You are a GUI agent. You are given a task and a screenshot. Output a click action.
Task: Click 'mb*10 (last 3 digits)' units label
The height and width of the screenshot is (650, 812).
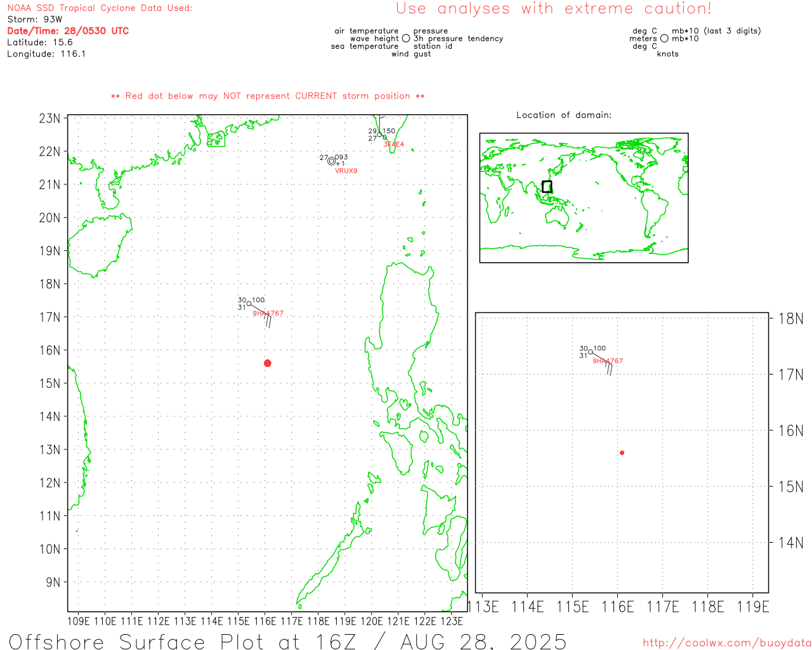[x=716, y=31]
